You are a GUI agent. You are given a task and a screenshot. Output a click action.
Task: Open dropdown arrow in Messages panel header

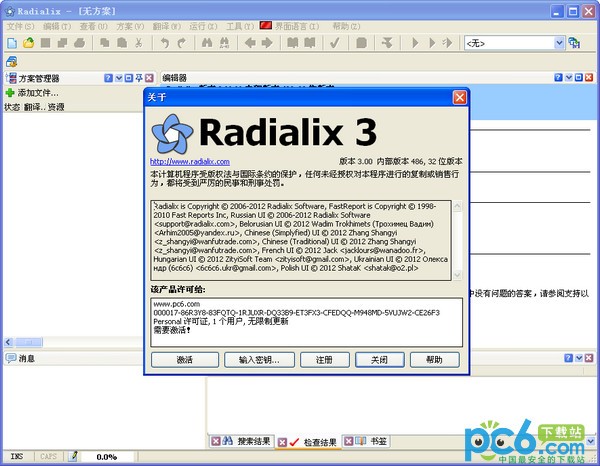[579, 358]
